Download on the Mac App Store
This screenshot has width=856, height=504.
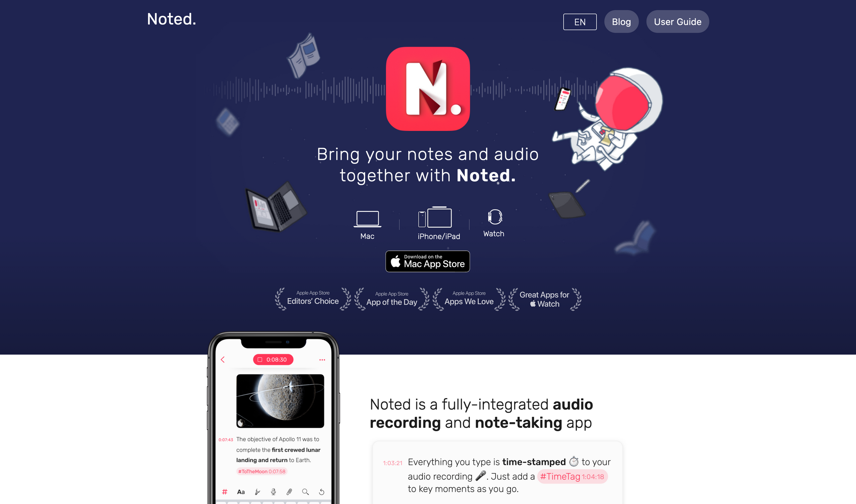pyautogui.click(x=428, y=261)
